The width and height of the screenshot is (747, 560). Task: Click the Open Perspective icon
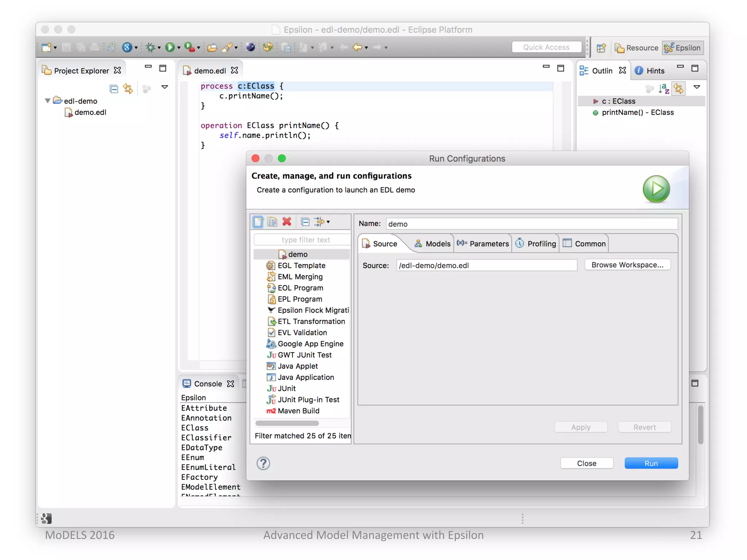(601, 48)
